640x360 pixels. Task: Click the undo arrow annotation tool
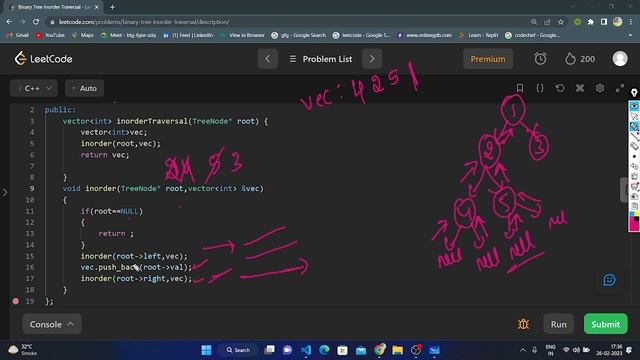(x=634, y=166)
